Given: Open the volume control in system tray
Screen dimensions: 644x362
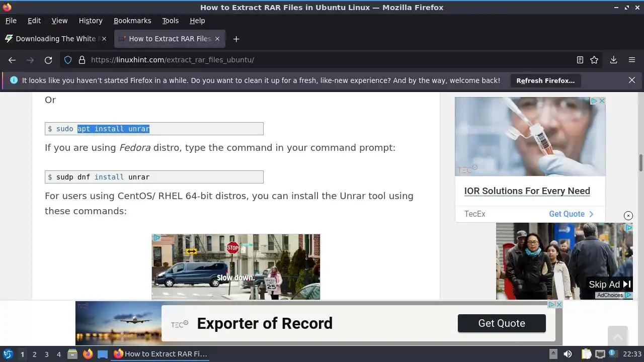Looking at the screenshot, I should point(568,354).
